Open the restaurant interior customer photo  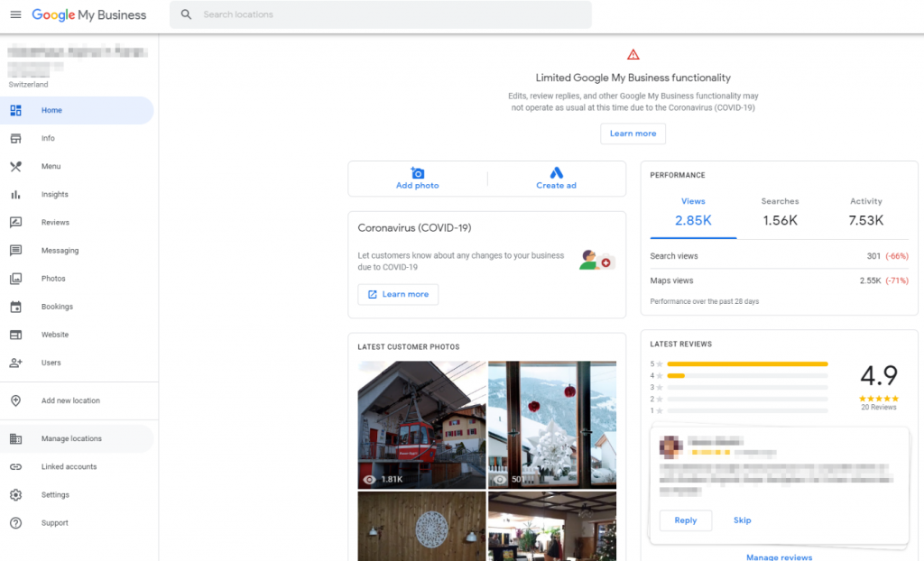pyautogui.click(x=552, y=526)
